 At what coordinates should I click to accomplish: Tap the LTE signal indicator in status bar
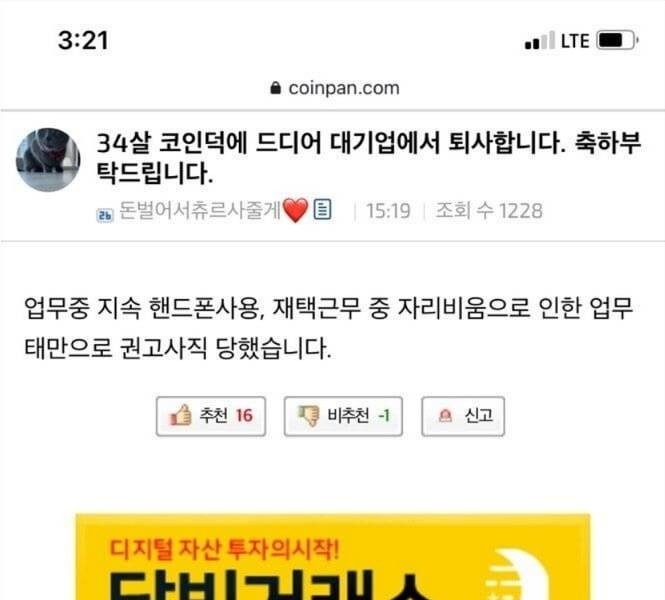click(557, 41)
